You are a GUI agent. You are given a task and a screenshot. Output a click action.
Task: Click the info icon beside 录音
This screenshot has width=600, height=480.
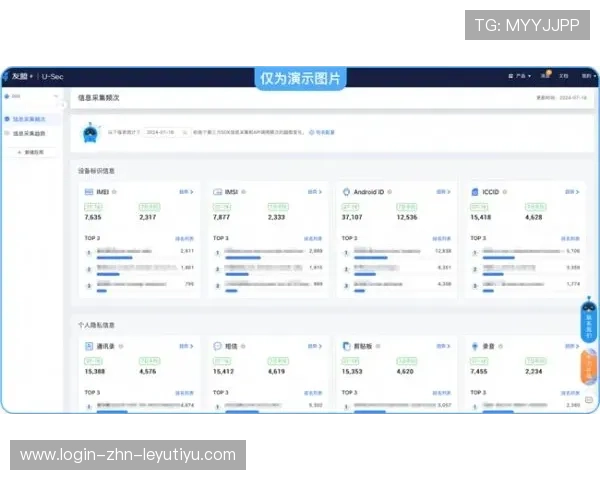pyautogui.click(x=501, y=346)
